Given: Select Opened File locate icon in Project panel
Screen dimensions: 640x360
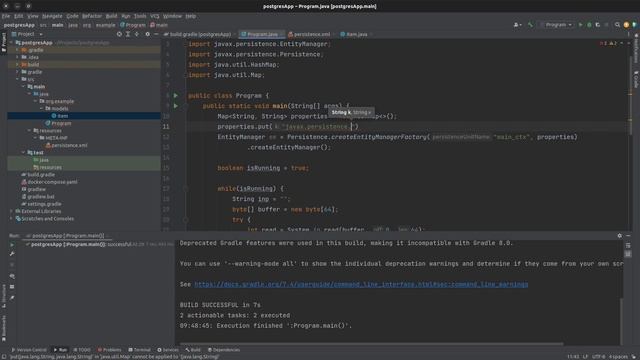Looking at the screenshot, I should pos(119,34).
